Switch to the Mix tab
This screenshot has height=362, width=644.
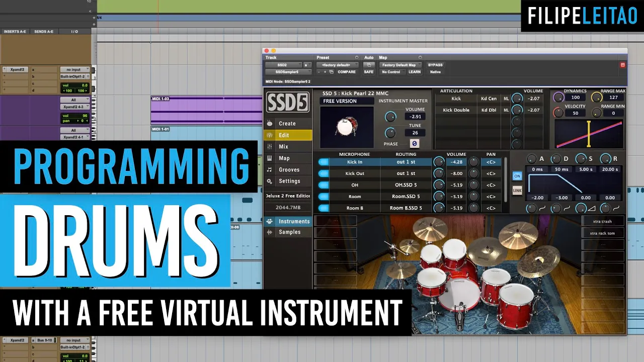point(287,147)
